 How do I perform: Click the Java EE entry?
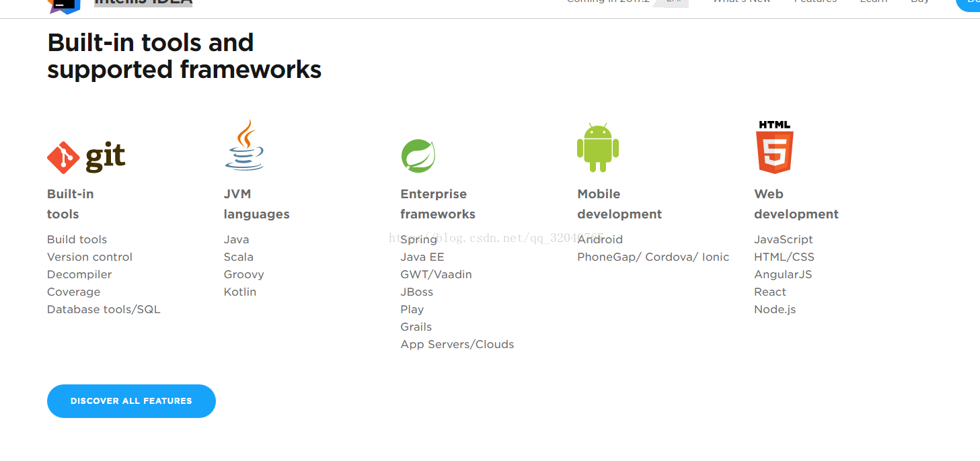[x=422, y=257]
